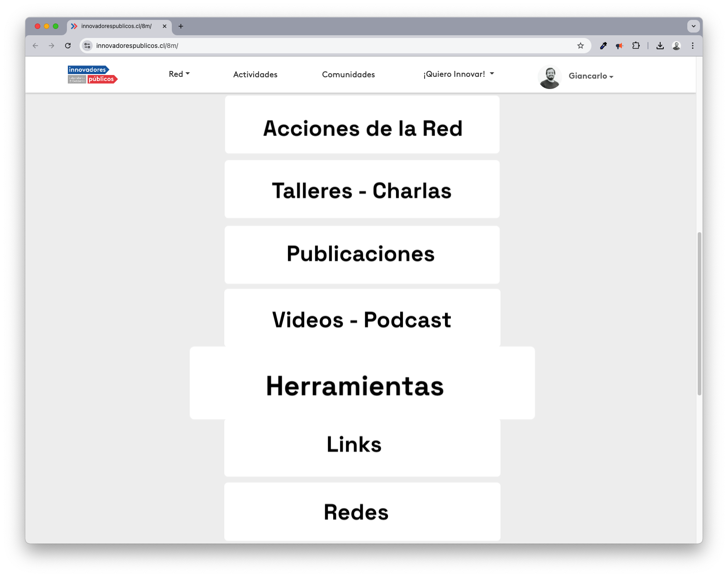Expand the Red dropdown menu
The image size is (728, 577).
click(179, 74)
